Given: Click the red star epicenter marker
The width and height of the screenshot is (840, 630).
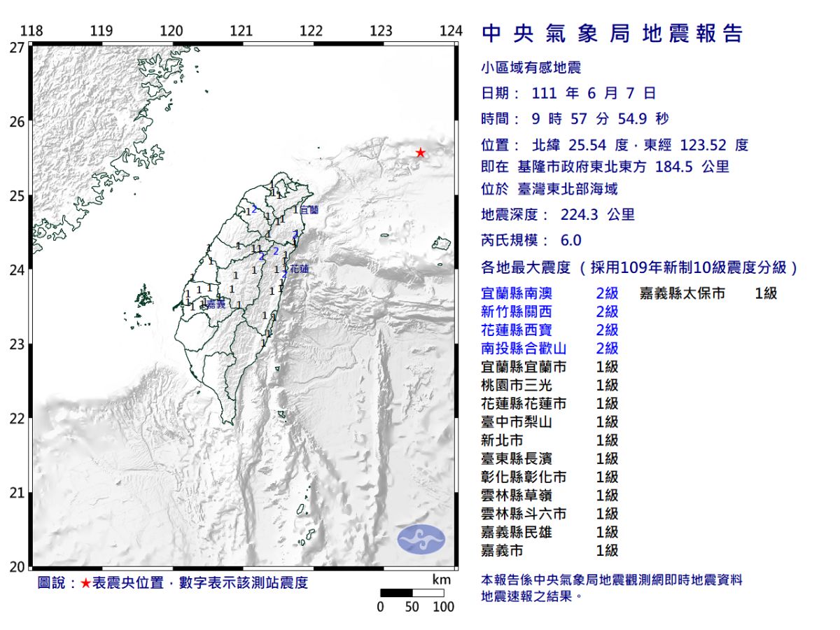Looking at the screenshot, I should point(420,151).
